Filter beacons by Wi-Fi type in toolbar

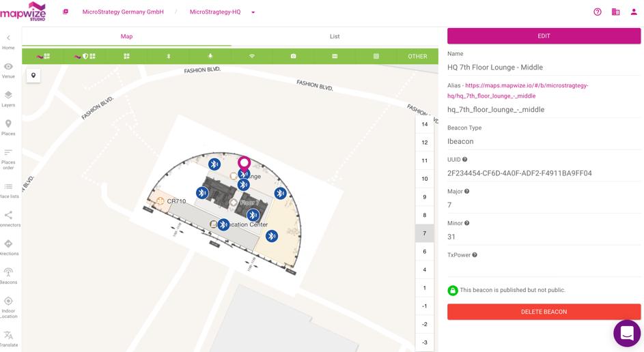tap(252, 57)
